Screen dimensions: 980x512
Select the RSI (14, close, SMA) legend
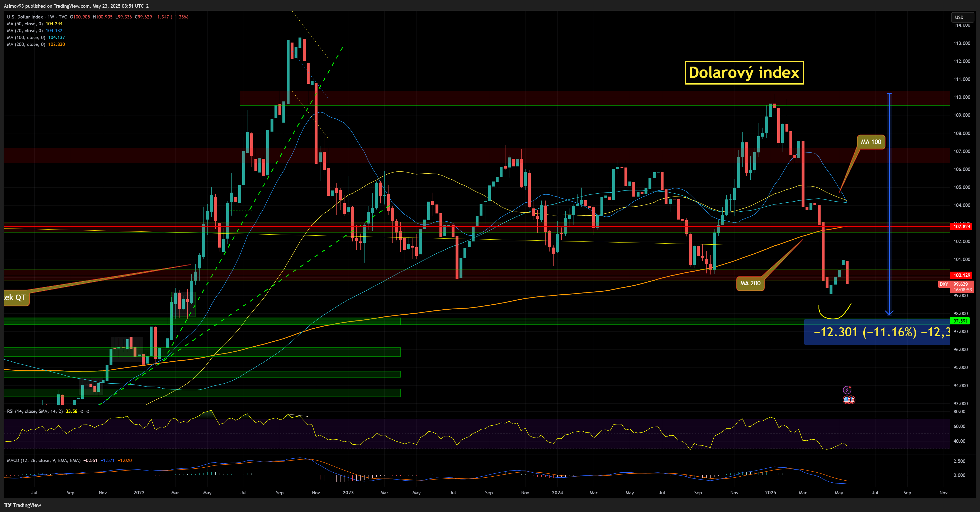pyautogui.click(x=35, y=411)
